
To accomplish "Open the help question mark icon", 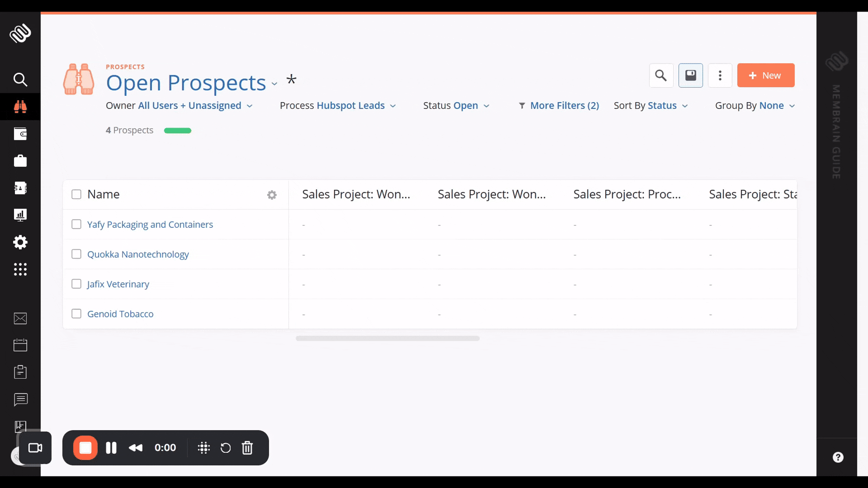I will (838, 457).
